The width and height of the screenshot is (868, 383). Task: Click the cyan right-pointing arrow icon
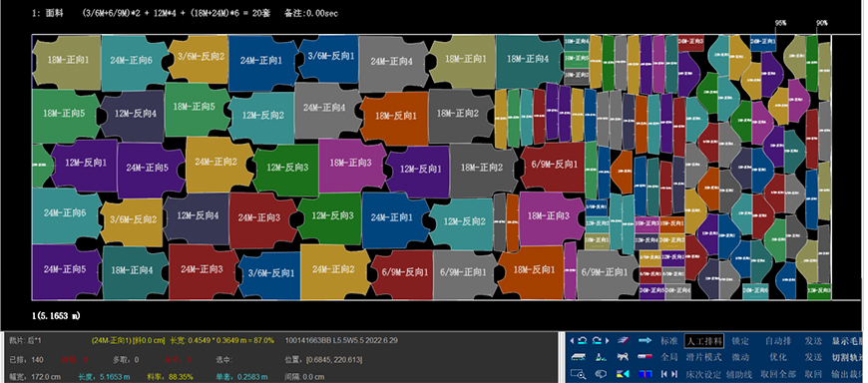point(645,340)
